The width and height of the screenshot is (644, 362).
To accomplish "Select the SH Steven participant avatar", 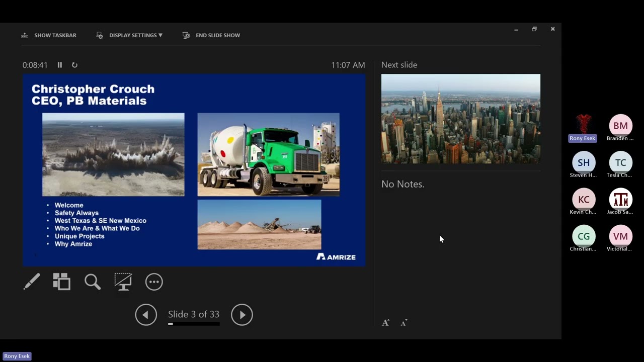I will pos(584,162).
